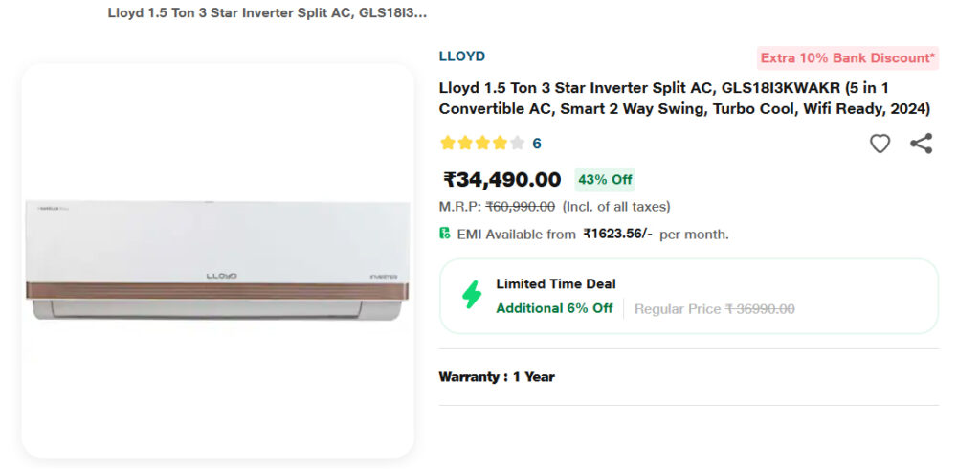Open the Lloyd AC product image
Viewport: 980px width, 470px height.
[x=217, y=260]
